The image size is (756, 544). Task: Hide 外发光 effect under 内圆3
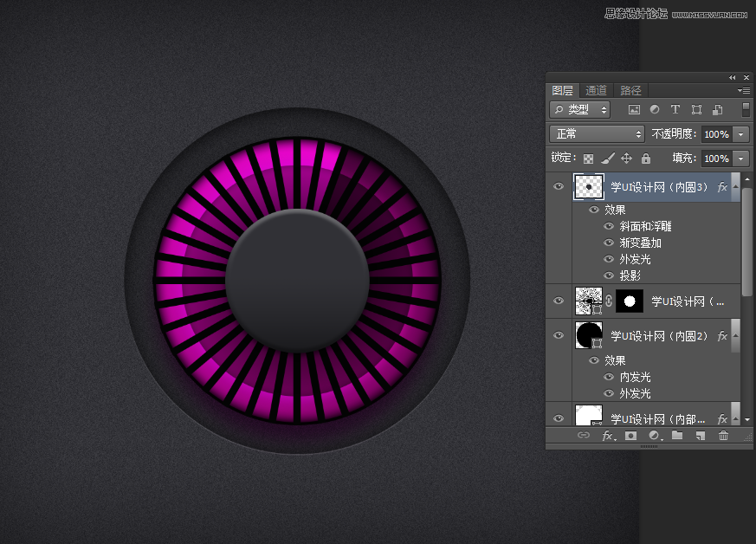[609, 259]
